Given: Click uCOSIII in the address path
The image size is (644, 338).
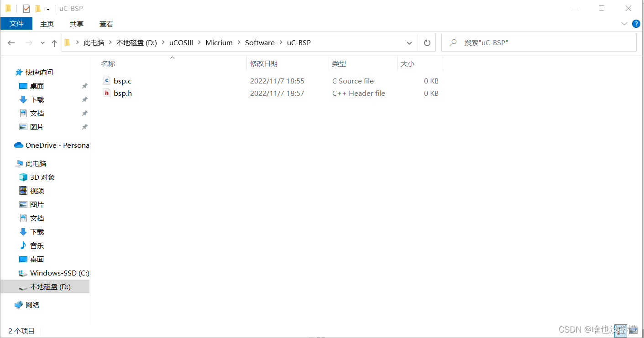Looking at the screenshot, I should pos(181,42).
